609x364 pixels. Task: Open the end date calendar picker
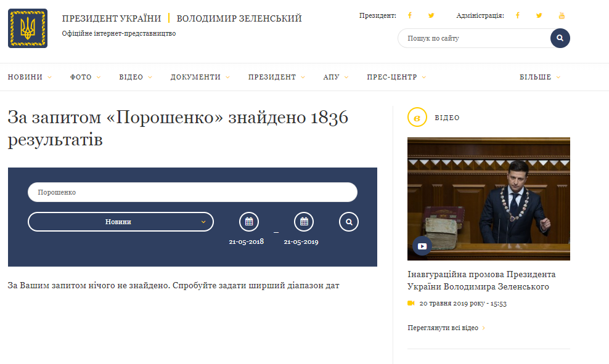coord(304,222)
